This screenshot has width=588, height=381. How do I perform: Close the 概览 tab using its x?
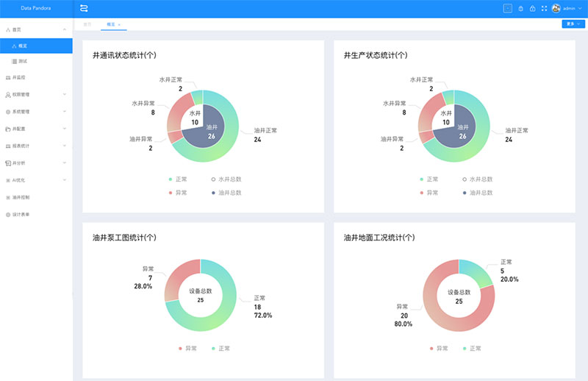point(119,24)
